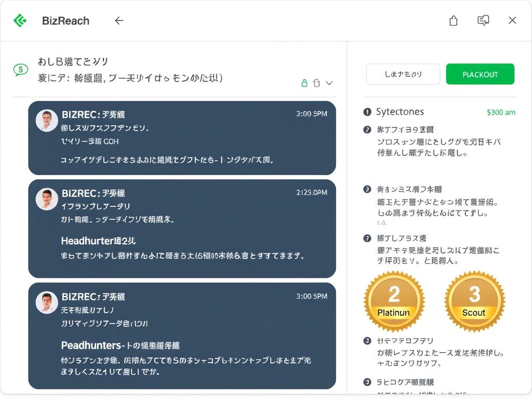
Task: Open sender avatar in the Peadhunters message
Action: 47,302
